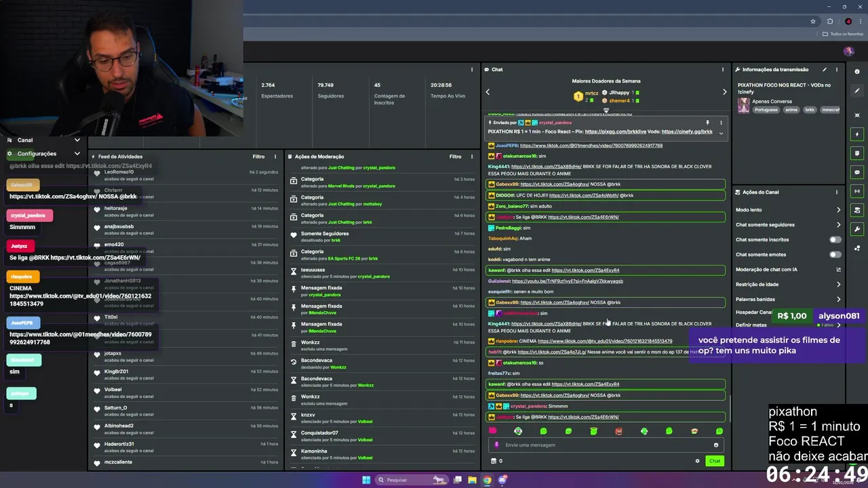Open Moderação de chat com IA
Image resolution: width=868 pixels, height=488 pixels.
point(788,269)
